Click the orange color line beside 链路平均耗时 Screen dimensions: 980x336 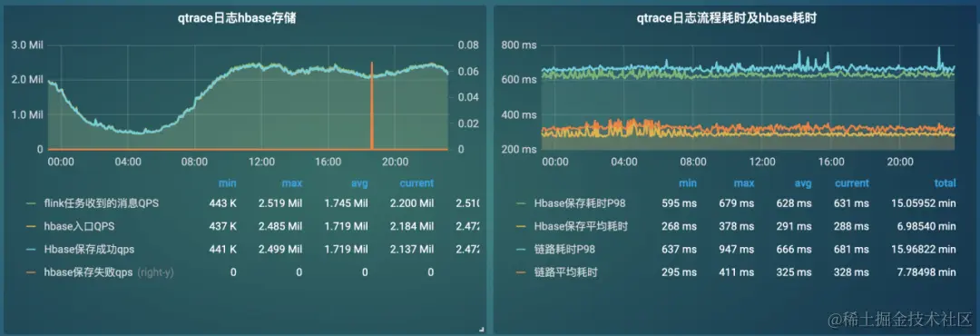(521, 272)
